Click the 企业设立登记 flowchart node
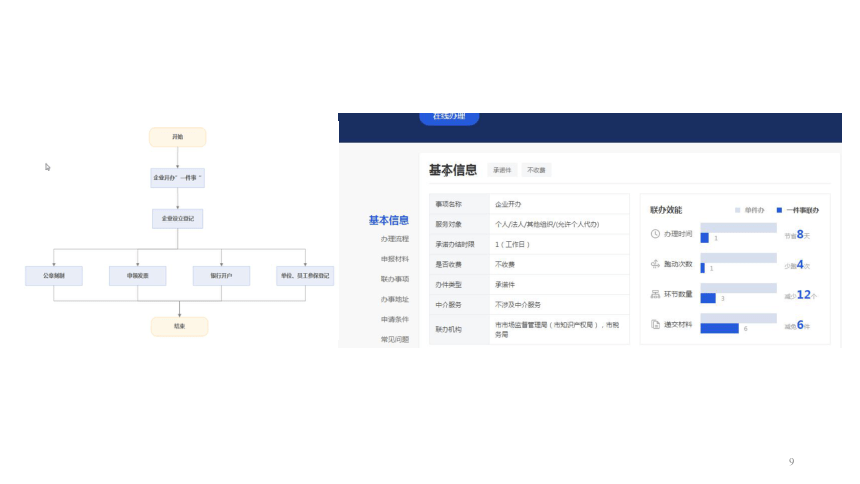The image size is (860, 484). click(x=178, y=218)
